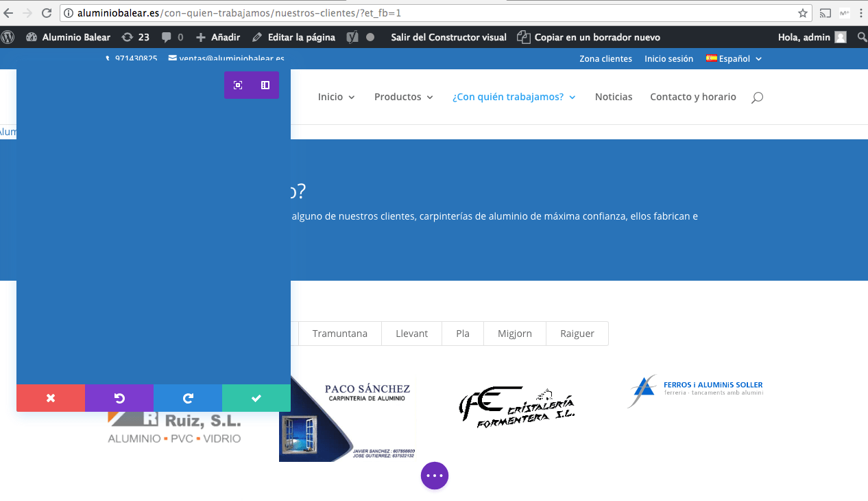Click the ventas@aluminiobalear.es email link

click(226, 59)
